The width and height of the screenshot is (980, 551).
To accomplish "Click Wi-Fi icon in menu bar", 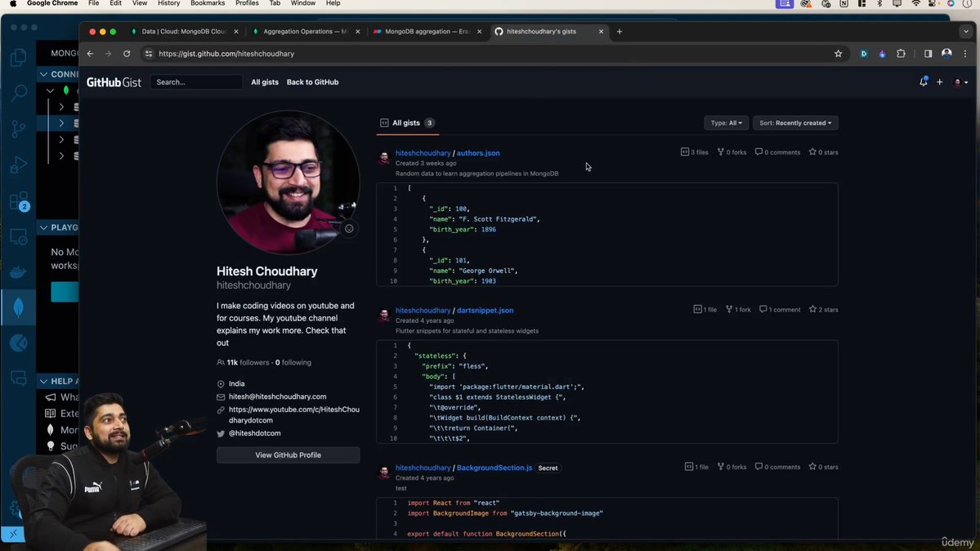I will 915,4.
